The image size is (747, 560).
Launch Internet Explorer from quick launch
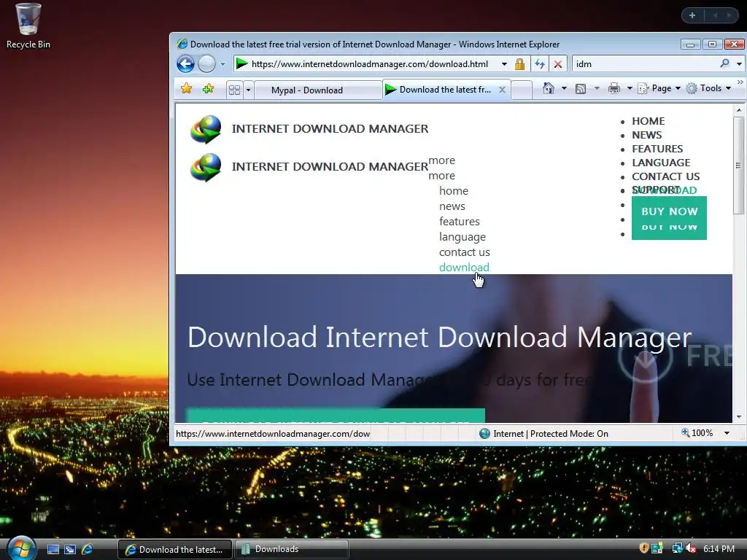[88, 549]
